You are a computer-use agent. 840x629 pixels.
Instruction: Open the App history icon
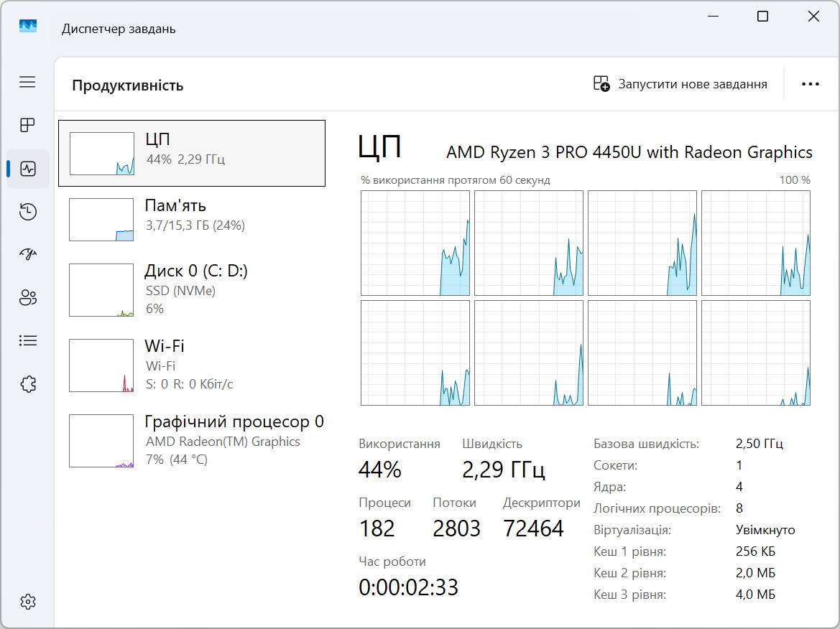(27, 211)
